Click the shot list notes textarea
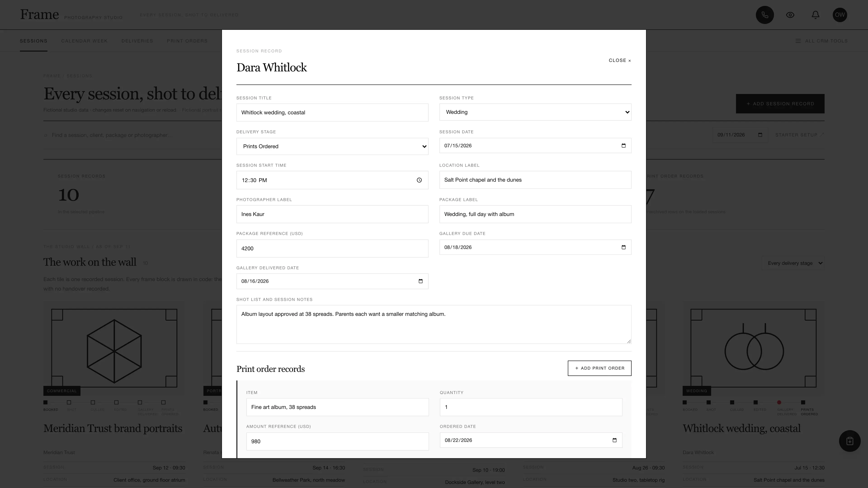The width and height of the screenshot is (868, 488). click(434, 324)
